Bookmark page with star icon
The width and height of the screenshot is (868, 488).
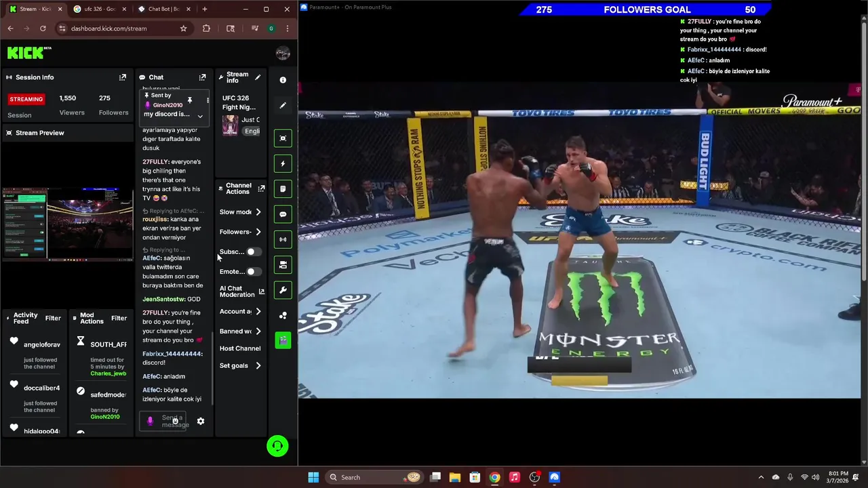pos(183,28)
